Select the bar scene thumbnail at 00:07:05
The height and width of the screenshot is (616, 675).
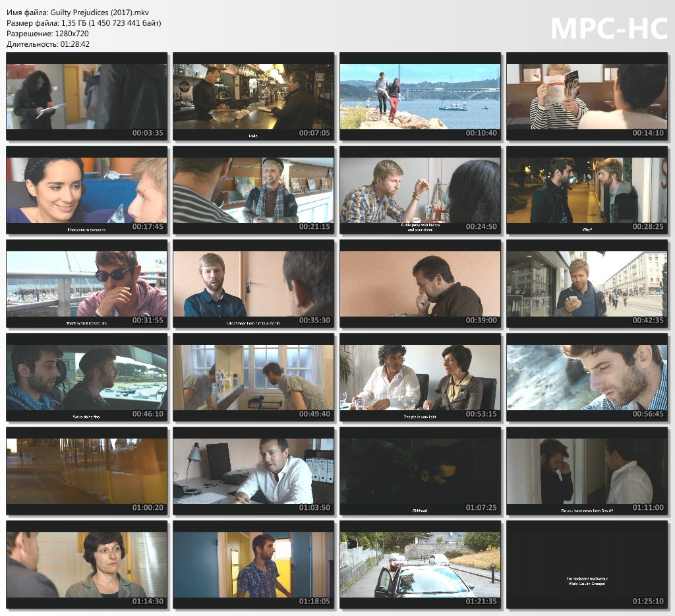click(x=253, y=96)
